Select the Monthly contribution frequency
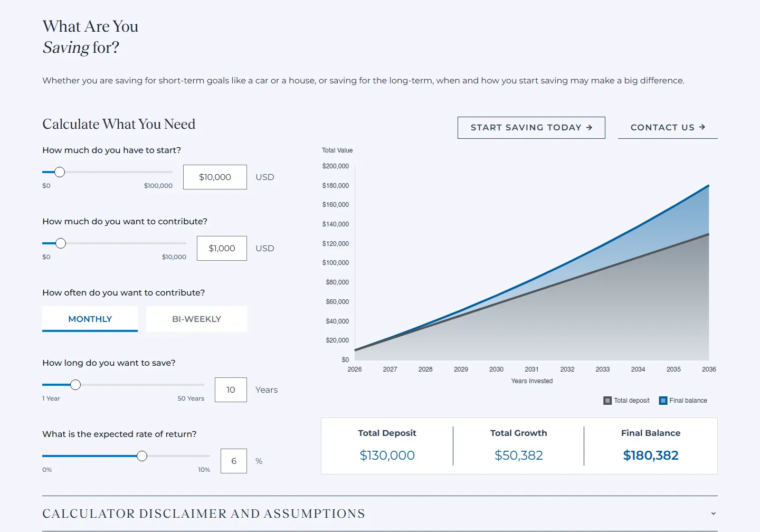The width and height of the screenshot is (760, 532). point(90,319)
